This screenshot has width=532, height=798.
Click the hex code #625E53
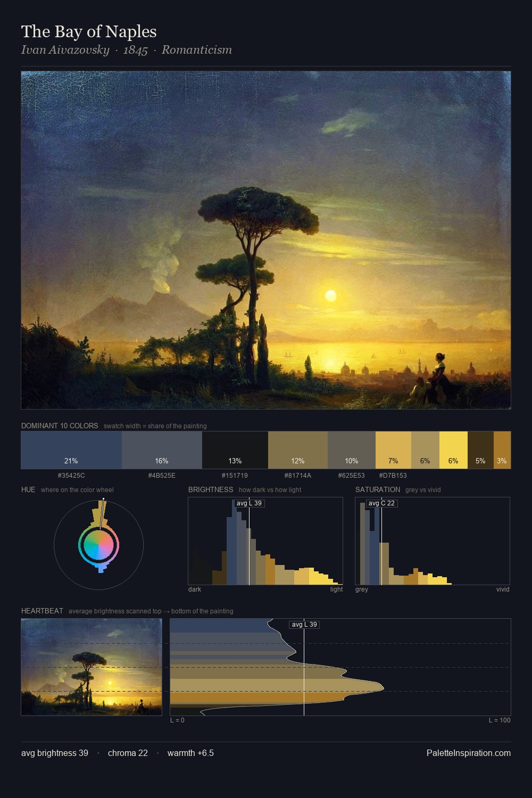click(x=352, y=476)
